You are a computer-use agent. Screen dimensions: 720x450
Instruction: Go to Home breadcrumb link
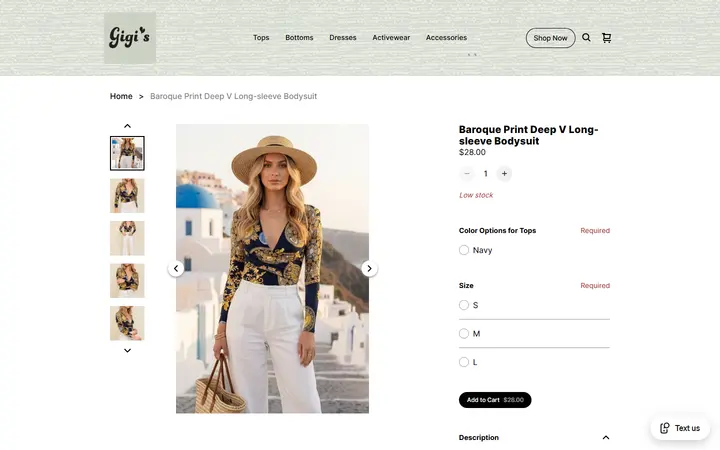121,96
